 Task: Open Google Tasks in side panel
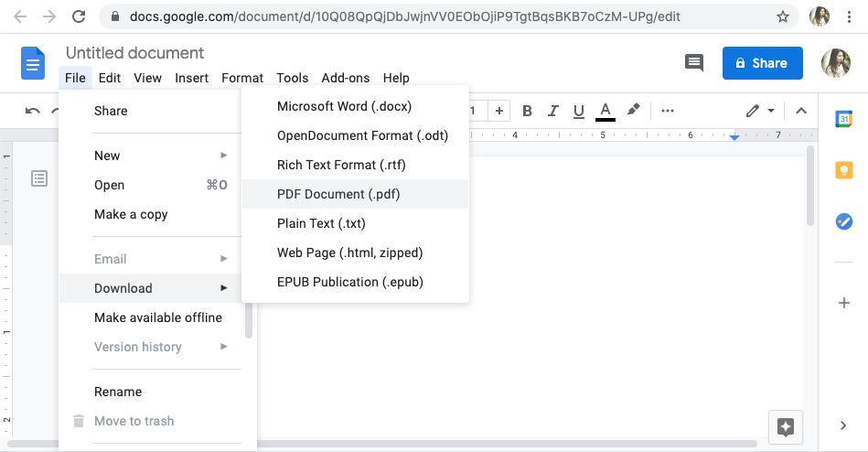pos(843,221)
